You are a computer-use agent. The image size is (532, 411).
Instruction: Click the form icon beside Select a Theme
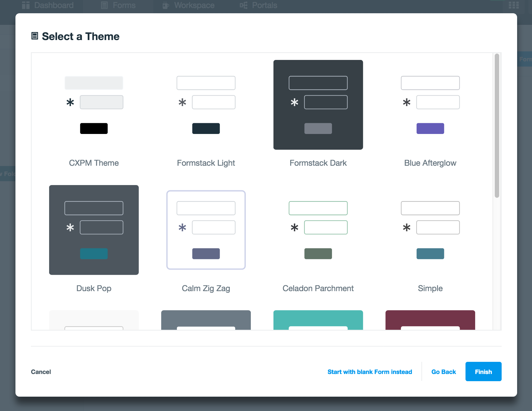[34, 36]
